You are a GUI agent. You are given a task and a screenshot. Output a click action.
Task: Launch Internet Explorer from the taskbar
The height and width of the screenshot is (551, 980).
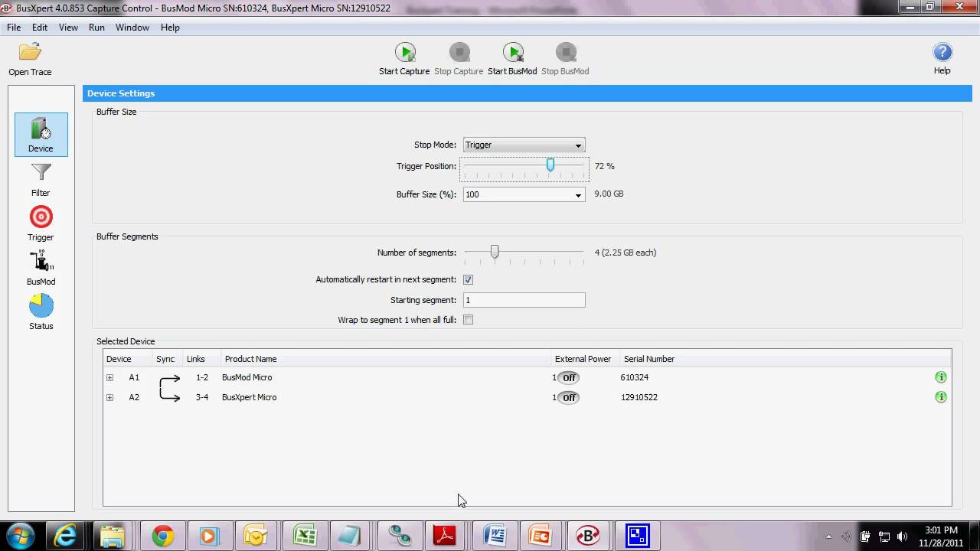(x=67, y=536)
